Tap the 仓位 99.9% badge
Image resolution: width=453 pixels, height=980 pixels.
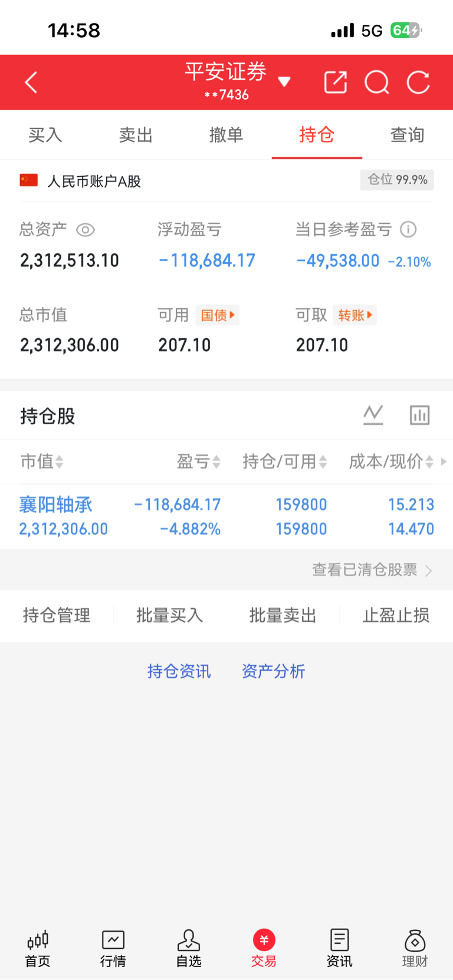tap(397, 180)
